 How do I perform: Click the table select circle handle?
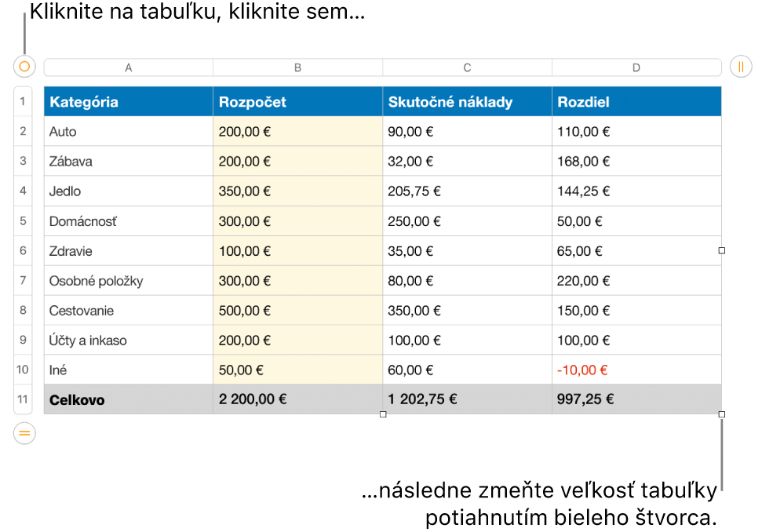click(24, 67)
